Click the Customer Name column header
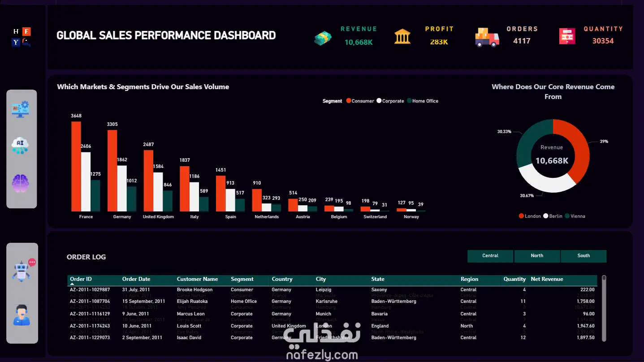This screenshot has height=362, width=644. pos(197,279)
